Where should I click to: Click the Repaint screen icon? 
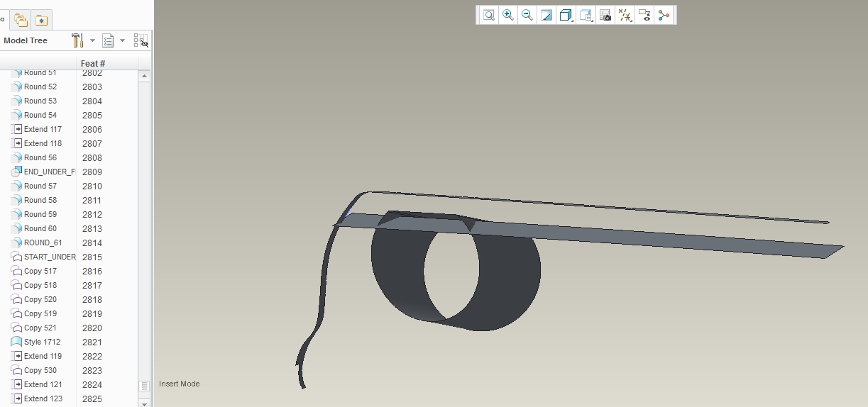pos(546,15)
